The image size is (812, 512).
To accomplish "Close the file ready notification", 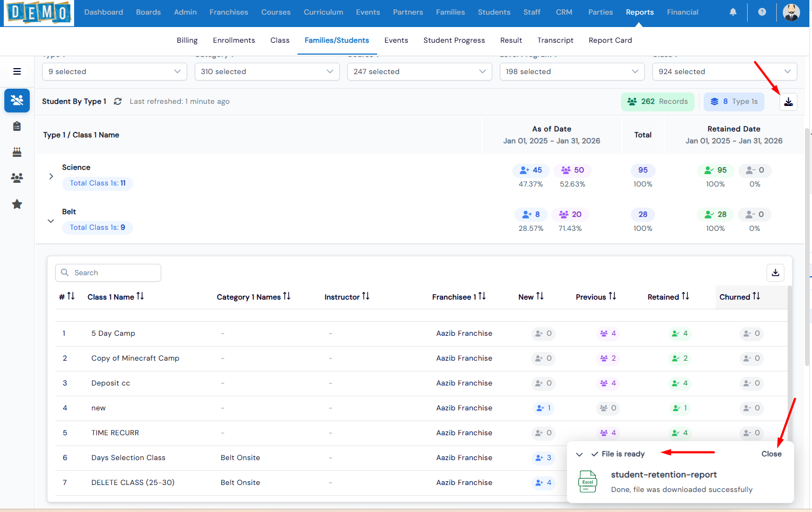I will [771, 454].
